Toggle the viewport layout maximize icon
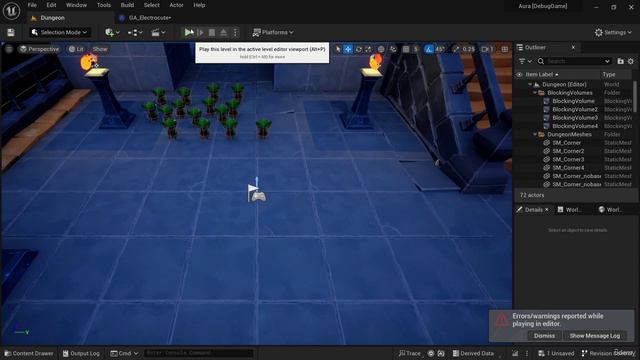640x360 pixels. coord(505,49)
